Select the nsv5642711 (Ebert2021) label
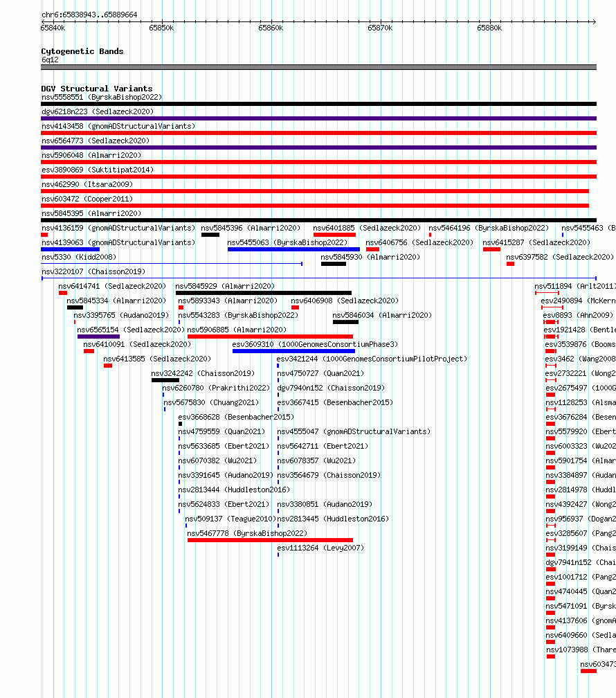Screen dimensions: 616x698 point(323,446)
